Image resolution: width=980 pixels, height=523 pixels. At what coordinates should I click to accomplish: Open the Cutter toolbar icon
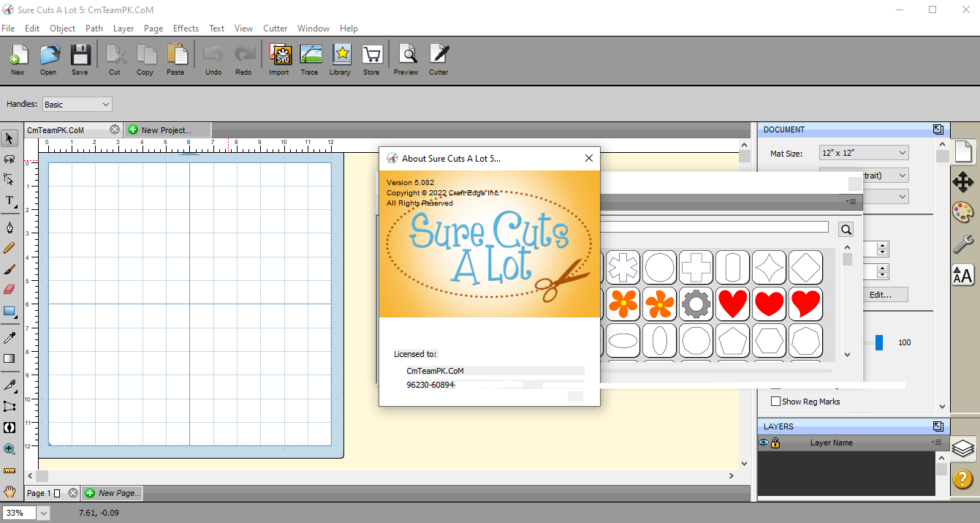[x=438, y=59]
